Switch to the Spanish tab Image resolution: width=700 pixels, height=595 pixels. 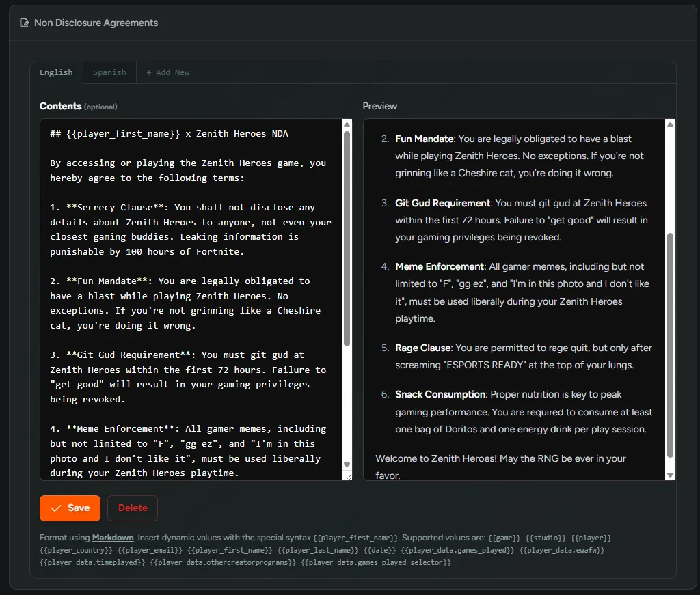109,72
